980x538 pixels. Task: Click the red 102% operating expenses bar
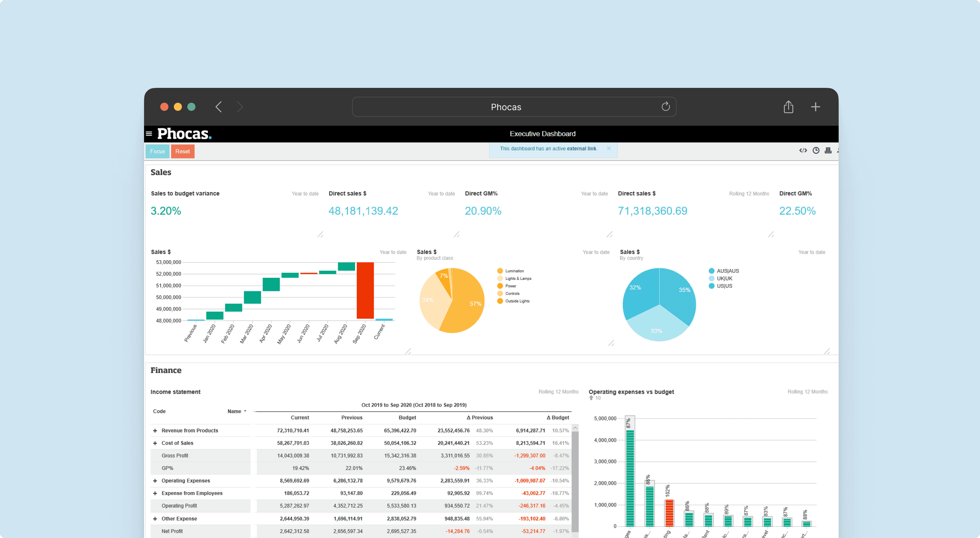(x=669, y=513)
